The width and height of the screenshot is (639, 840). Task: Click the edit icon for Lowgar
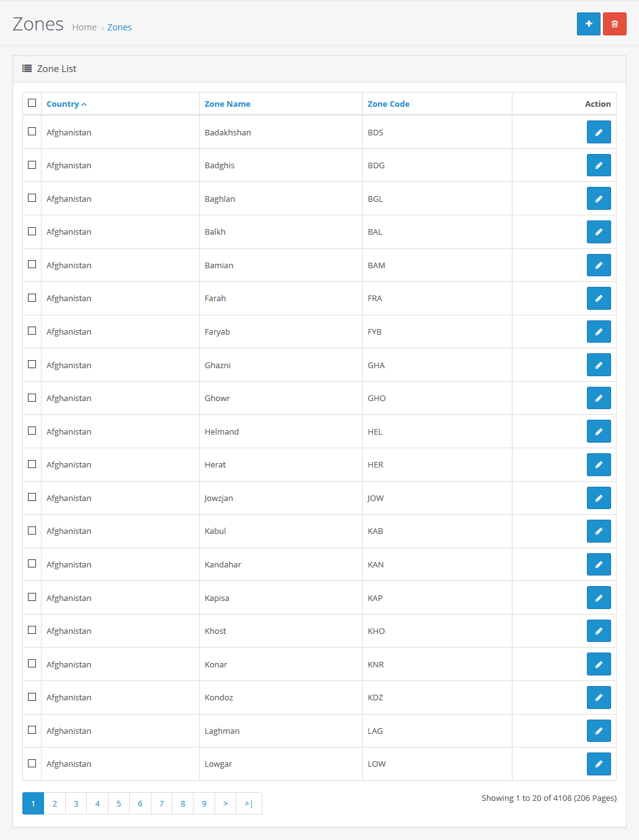pyautogui.click(x=598, y=764)
